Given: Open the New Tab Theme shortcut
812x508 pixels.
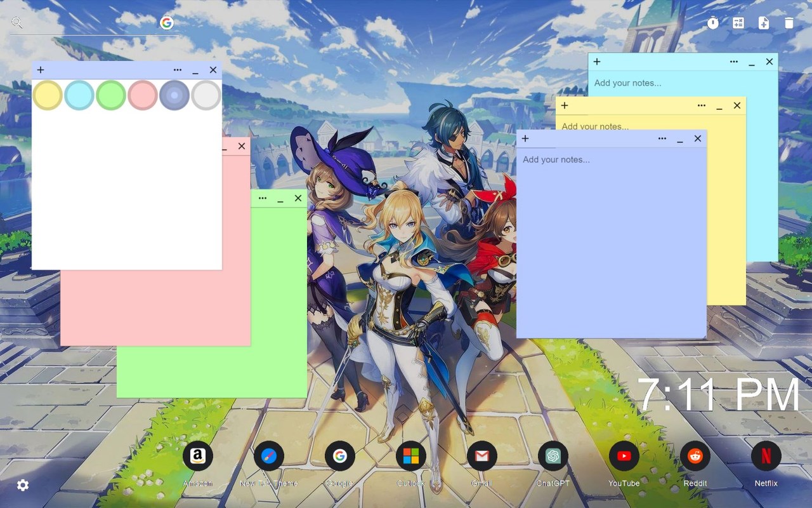Looking at the screenshot, I should pyautogui.click(x=269, y=456).
